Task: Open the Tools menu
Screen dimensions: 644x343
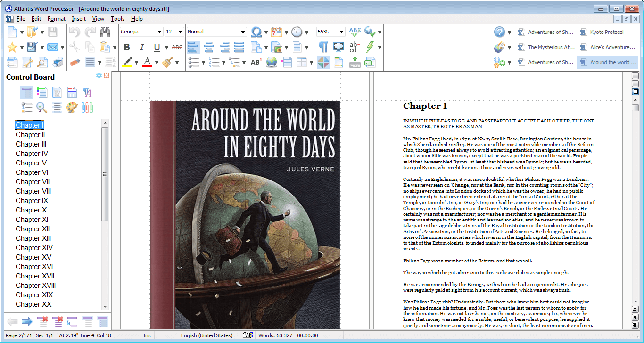Action: click(x=118, y=19)
